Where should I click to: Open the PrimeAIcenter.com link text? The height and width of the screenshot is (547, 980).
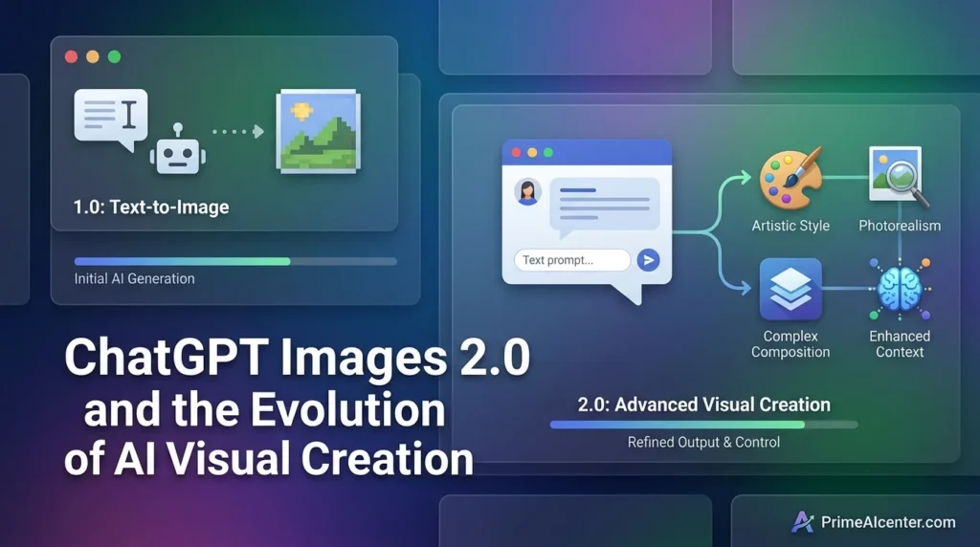888,522
